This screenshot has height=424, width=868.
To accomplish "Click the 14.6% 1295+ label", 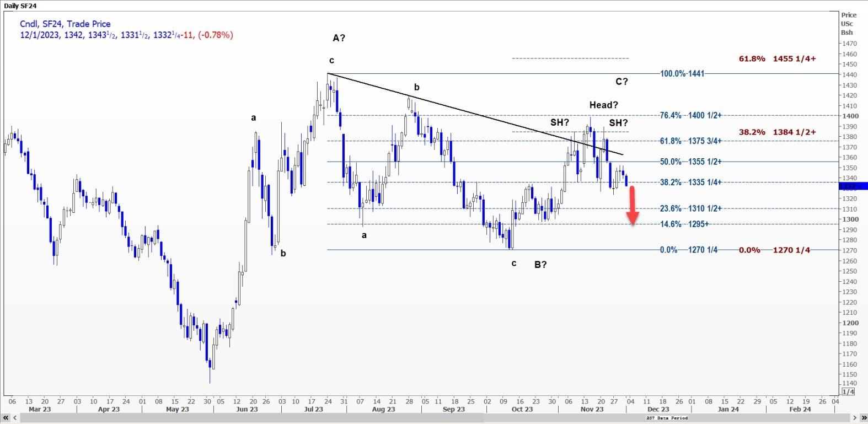I will (684, 224).
